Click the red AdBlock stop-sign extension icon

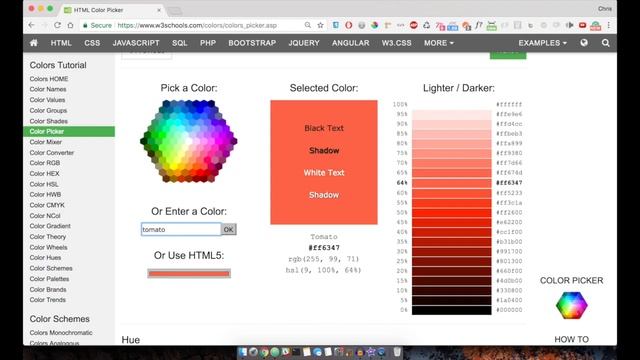(x=413, y=25)
